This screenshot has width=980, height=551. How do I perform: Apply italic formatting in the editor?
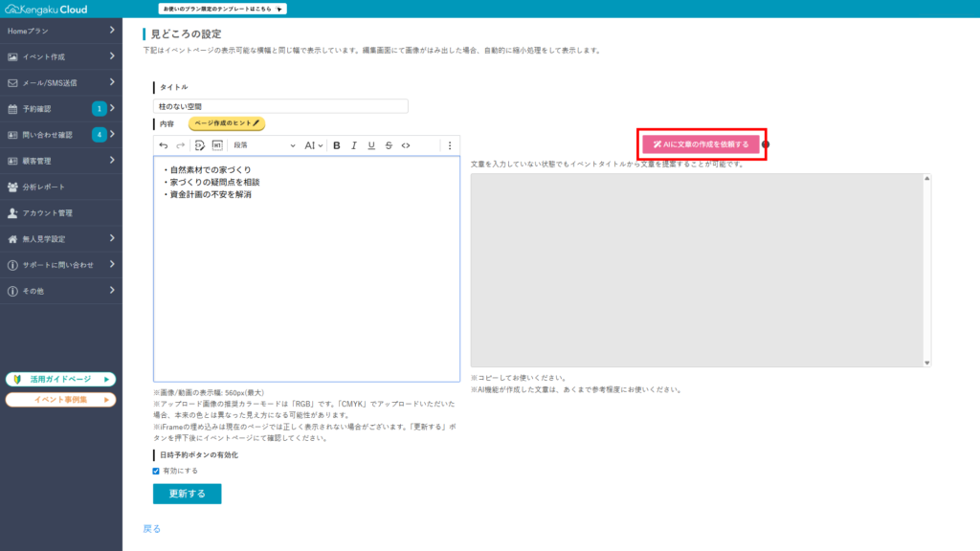353,145
